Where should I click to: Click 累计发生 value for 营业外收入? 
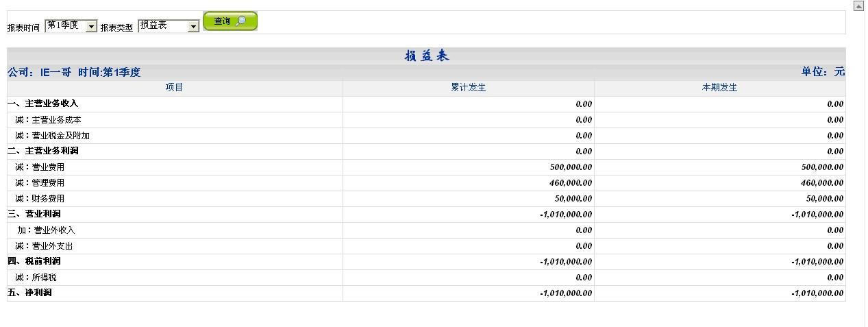point(584,230)
